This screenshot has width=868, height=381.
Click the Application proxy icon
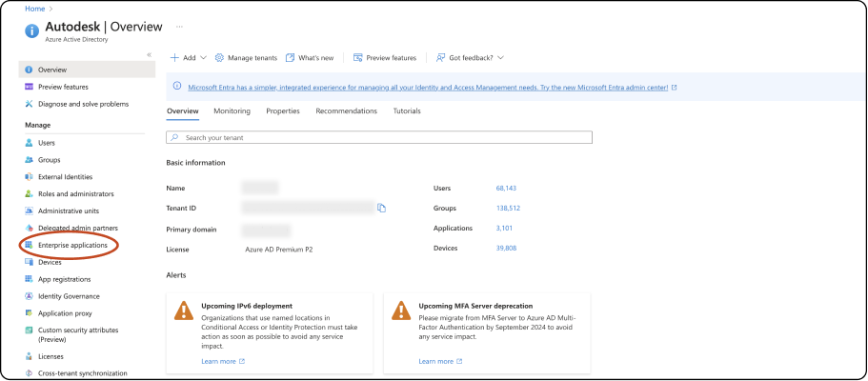tap(29, 313)
